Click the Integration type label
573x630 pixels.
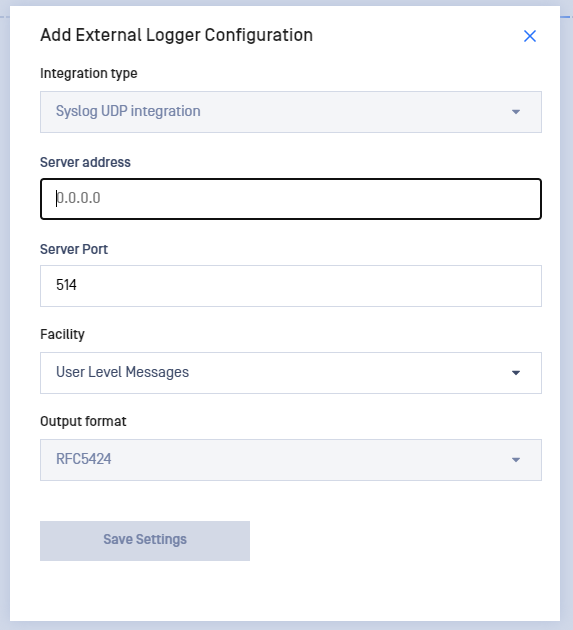click(88, 74)
